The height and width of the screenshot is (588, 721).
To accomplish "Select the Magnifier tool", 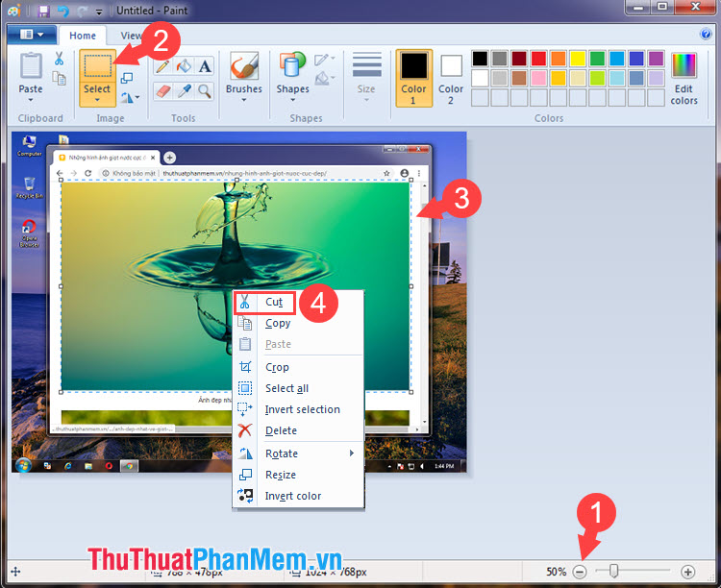I will click(205, 91).
